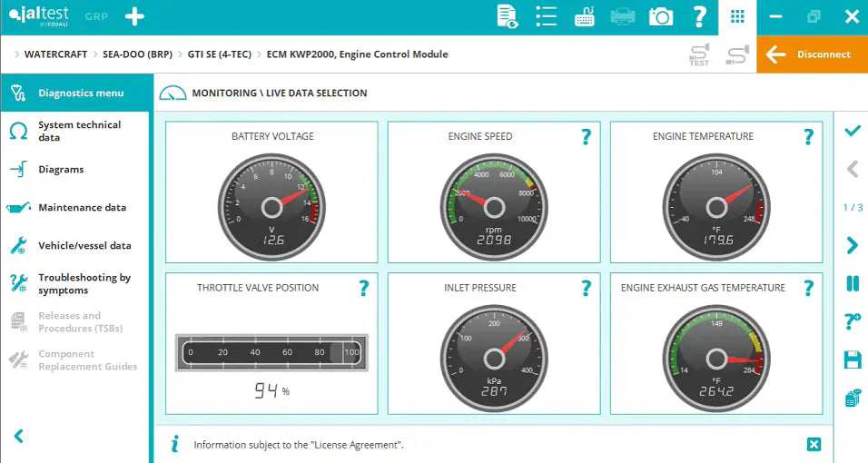
Task: Close the License Agreement info bar
Action: 814,444
